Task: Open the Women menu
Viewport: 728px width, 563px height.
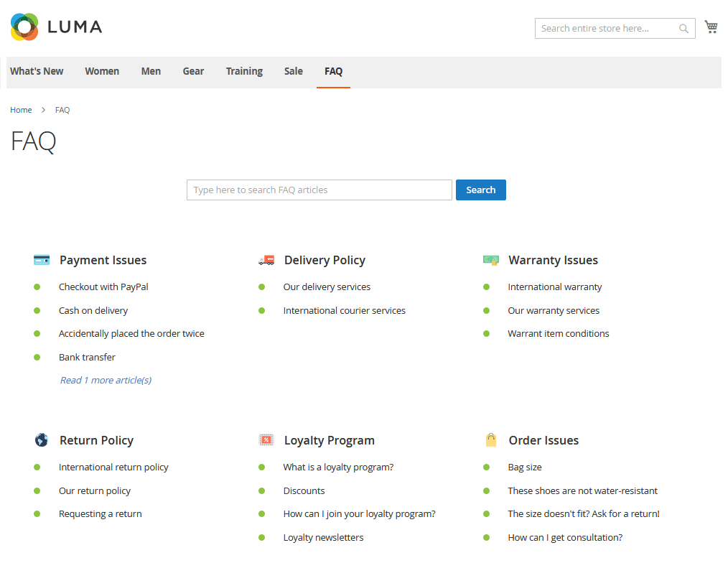Action: 102,71
